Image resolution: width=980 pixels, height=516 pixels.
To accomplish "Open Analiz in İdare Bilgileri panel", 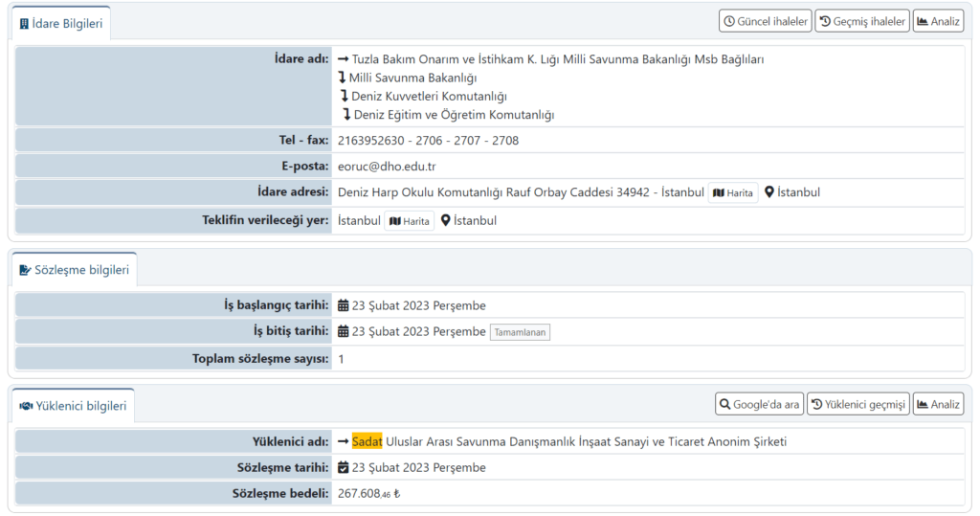I will [x=938, y=21].
